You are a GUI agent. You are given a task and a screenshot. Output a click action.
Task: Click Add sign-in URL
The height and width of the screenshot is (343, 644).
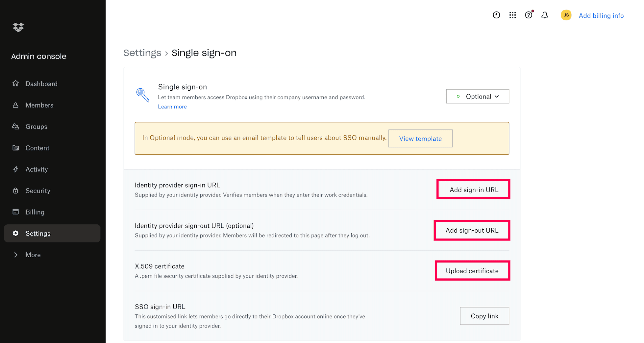click(473, 189)
